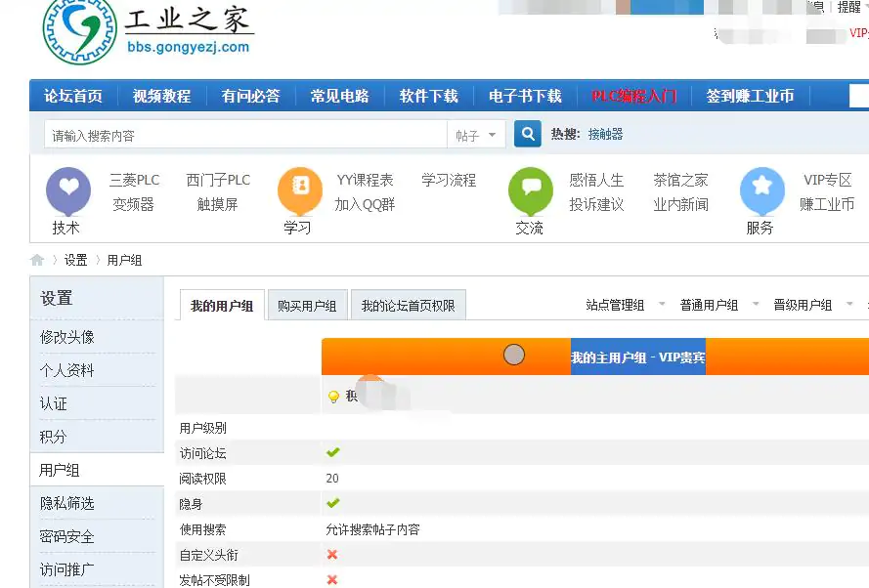Click the blue star 服务 icon
This screenshot has height=588, width=869.
[762, 191]
